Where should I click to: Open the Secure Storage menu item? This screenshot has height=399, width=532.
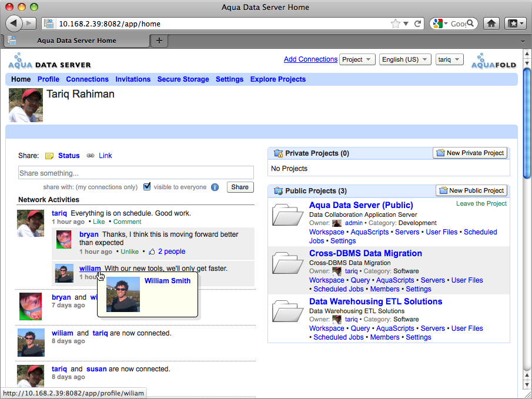coord(183,79)
